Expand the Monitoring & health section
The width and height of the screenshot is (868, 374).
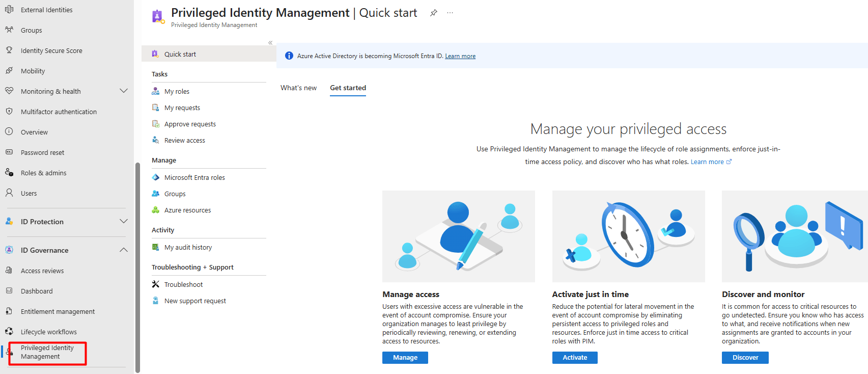(123, 91)
